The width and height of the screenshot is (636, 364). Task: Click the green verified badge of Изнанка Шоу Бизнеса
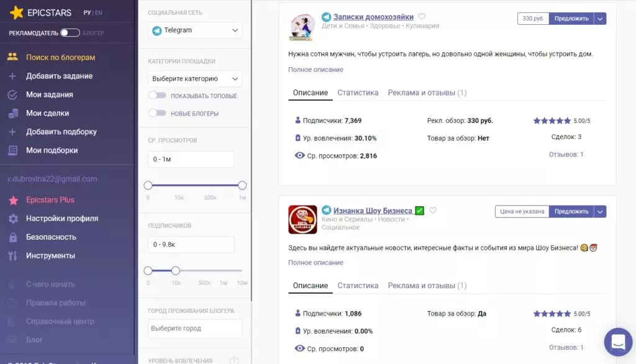420,211
